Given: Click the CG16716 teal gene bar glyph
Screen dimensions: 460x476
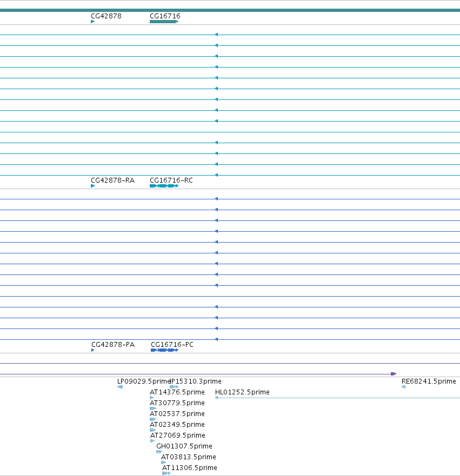Looking at the screenshot, I should click(x=164, y=22).
